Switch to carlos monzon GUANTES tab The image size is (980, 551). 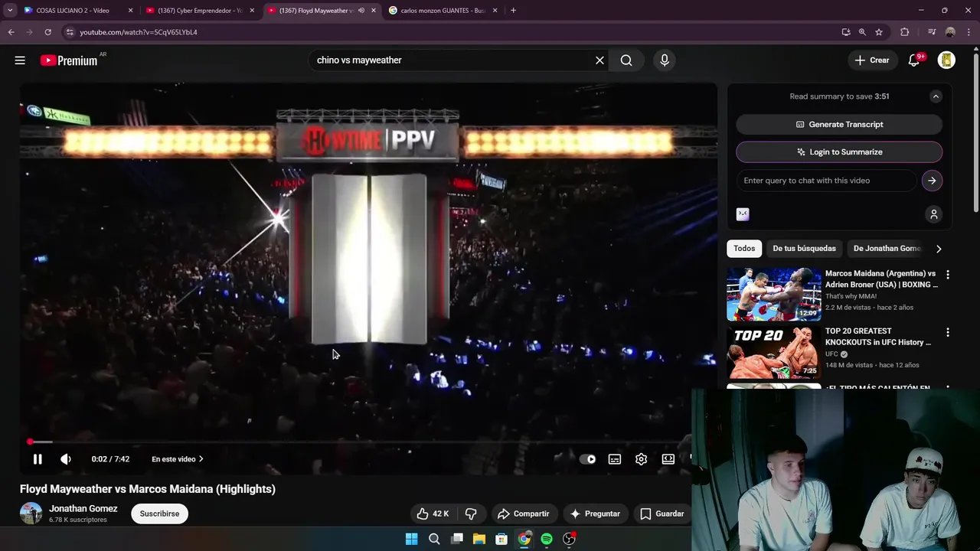pos(444,11)
